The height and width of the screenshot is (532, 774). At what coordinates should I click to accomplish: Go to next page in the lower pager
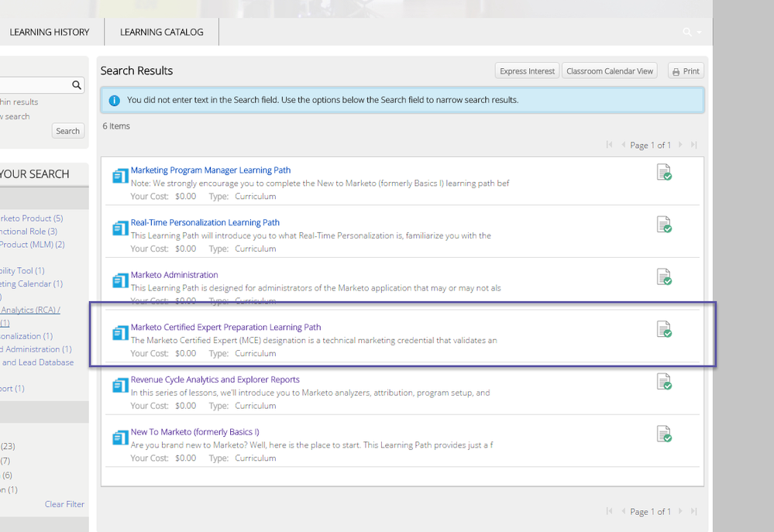point(680,511)
